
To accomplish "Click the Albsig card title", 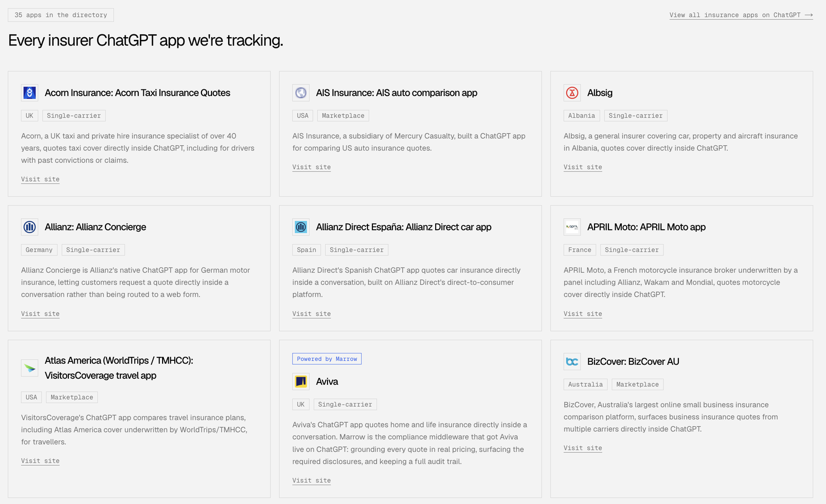I will click(x=600, y=93).
